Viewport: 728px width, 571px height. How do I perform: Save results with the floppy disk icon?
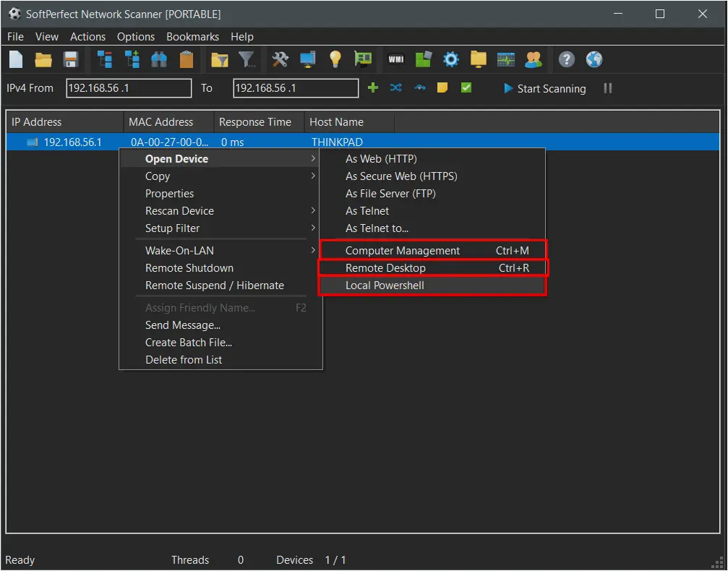click(71, 59)
